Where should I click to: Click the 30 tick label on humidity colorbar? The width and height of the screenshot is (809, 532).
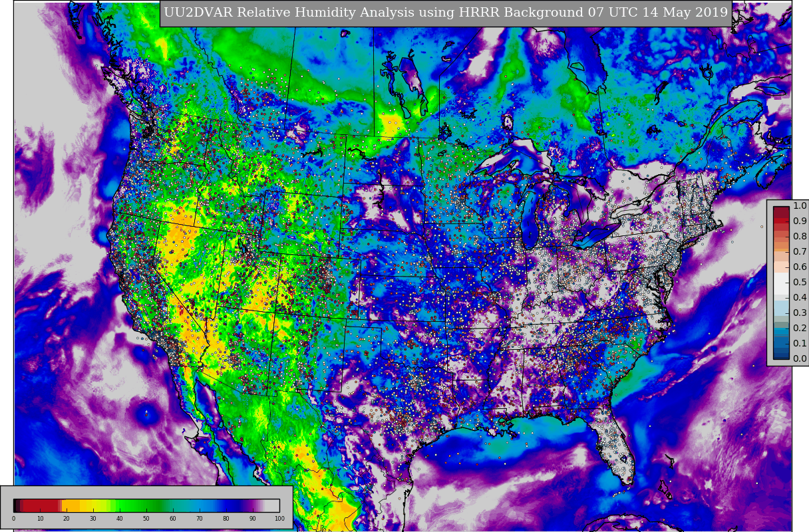pos(93,519)
